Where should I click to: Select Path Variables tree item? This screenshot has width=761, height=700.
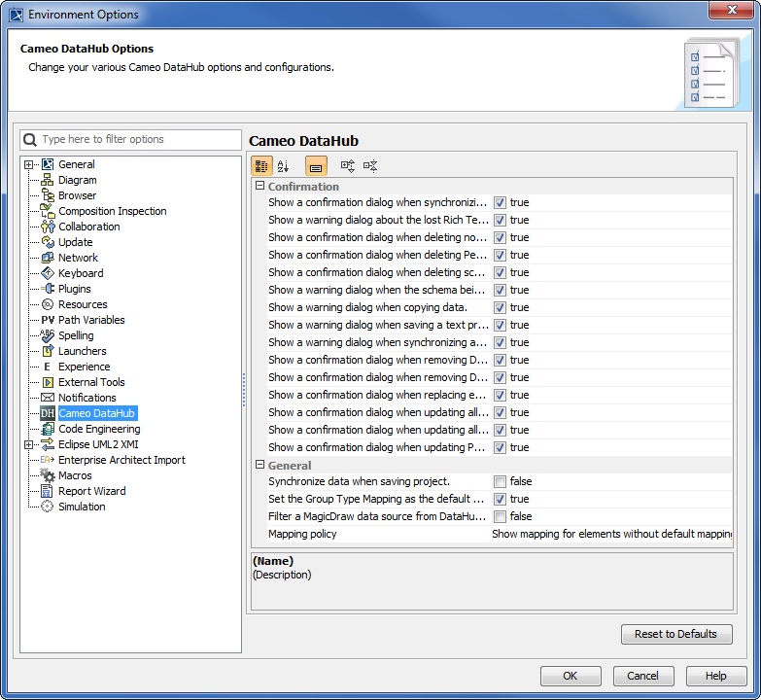point(91,320)
